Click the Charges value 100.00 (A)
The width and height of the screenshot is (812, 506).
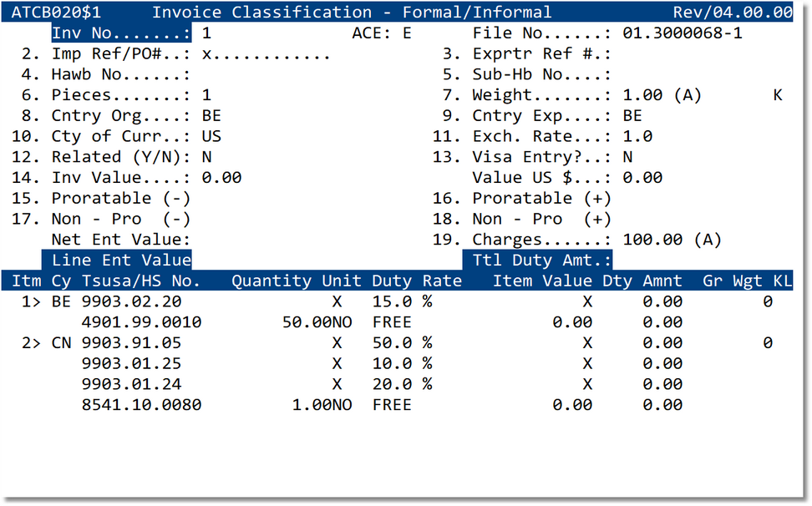coord(672,240)
